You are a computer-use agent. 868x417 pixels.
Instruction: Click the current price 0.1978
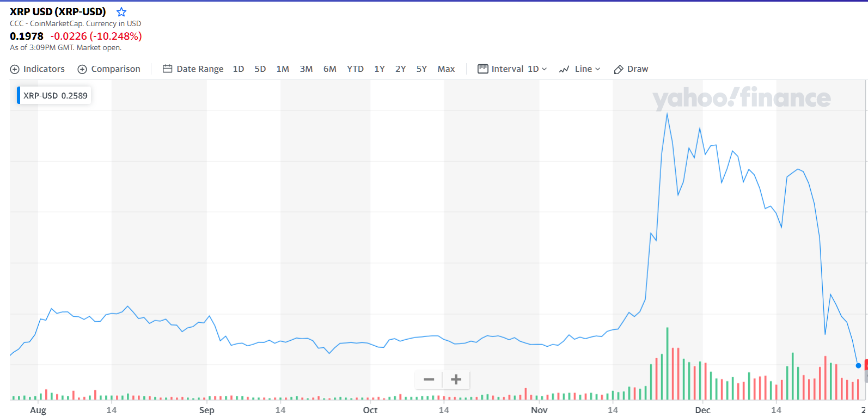(x=27, y=36)
